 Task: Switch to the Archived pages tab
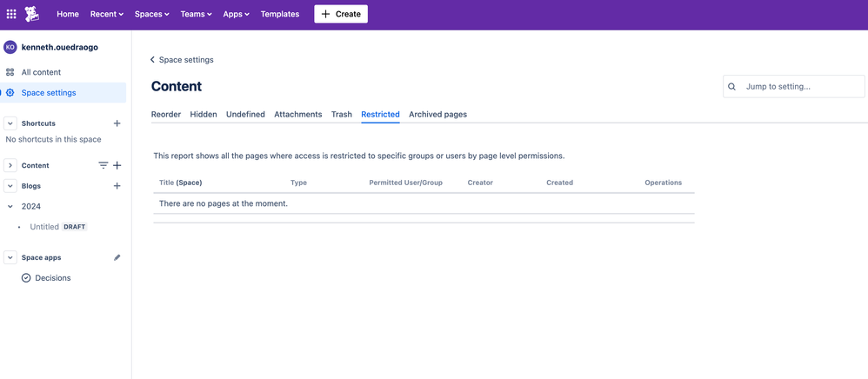tap(437, 115)
